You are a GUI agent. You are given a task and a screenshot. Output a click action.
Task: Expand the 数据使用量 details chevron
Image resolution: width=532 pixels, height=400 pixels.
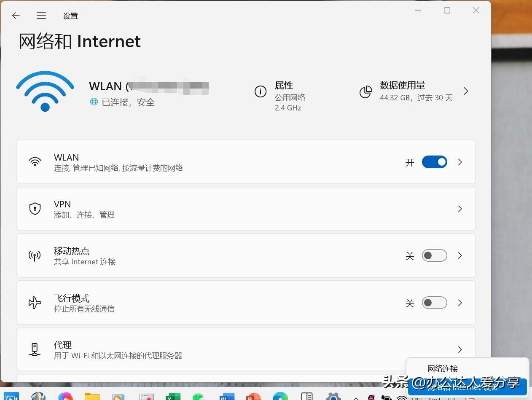pos(466,91)
